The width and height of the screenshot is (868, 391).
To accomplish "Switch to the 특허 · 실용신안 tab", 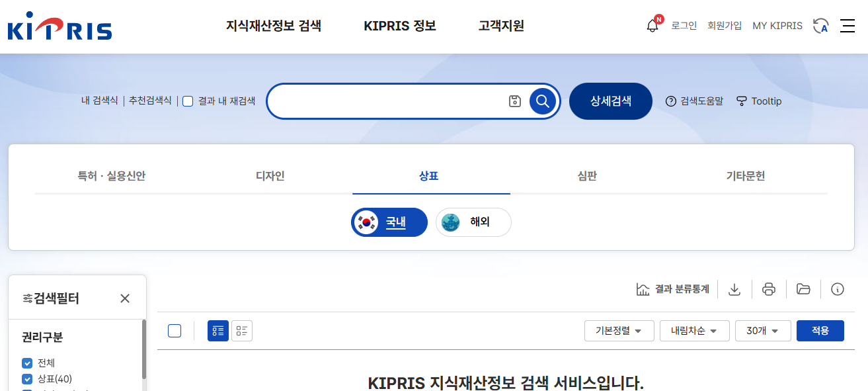I will pyautogui.click(x=112, y=176).
